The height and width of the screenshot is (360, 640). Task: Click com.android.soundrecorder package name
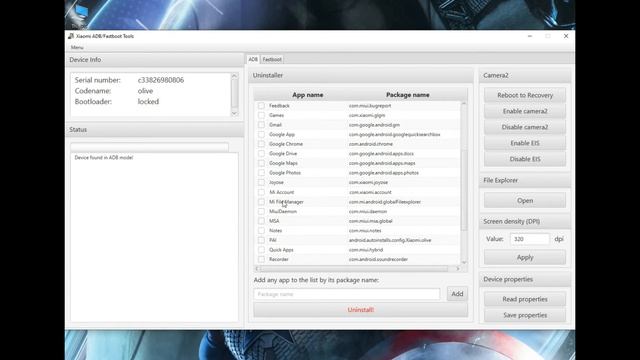pos(378,259)
